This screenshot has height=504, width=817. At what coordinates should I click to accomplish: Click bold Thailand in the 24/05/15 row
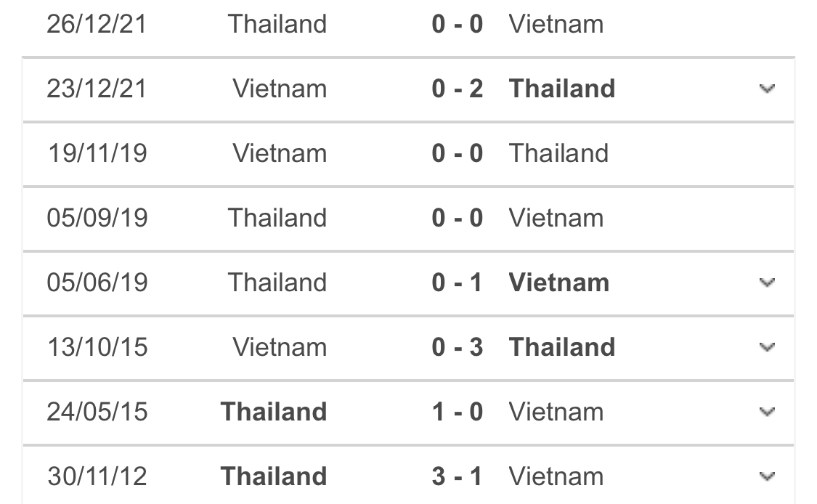274,412
